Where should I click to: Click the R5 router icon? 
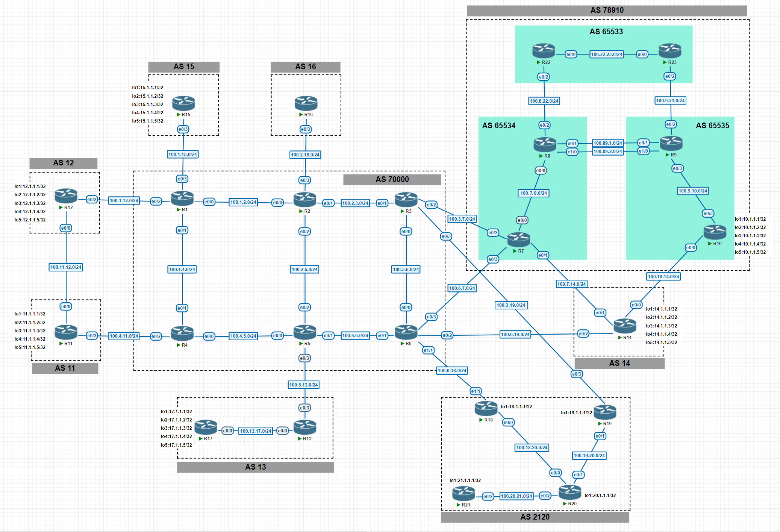click(x=305, y=332)
